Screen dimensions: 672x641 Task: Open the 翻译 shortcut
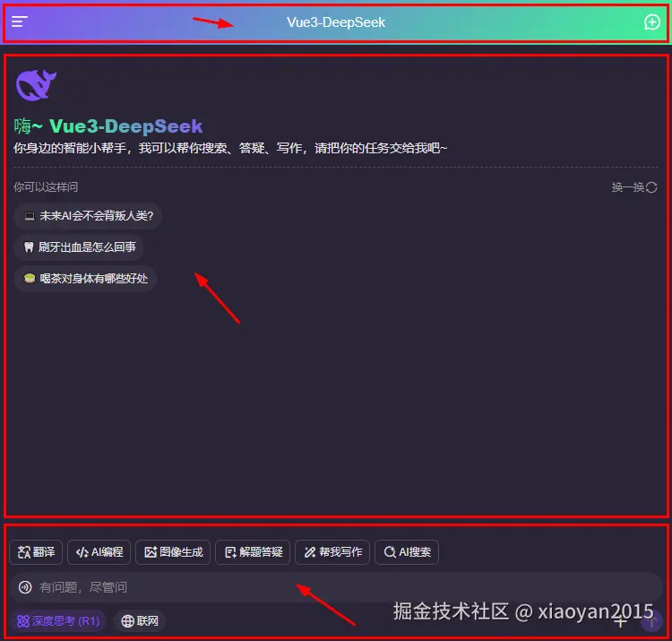point(36,552)
